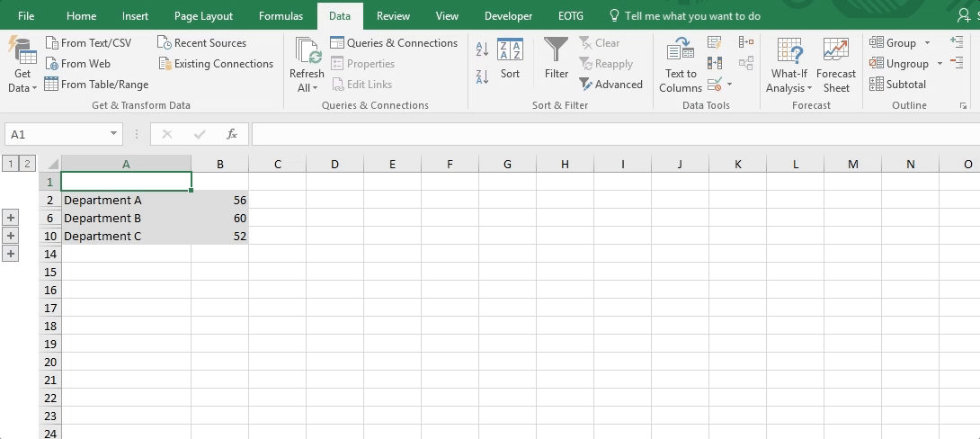Open the Group dropdown arrow
980x439 pixels.
tap(927, 43)
